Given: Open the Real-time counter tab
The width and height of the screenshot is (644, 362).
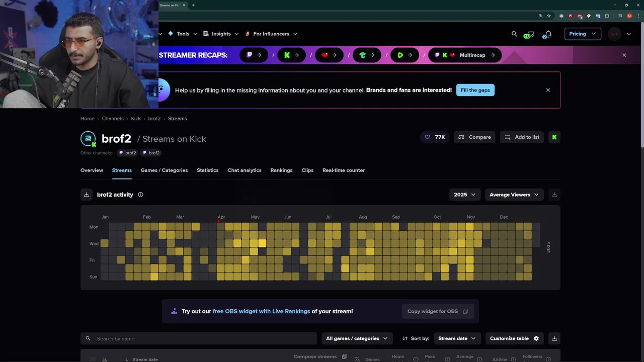Looking at the screenshot, I should coord(344,170).
